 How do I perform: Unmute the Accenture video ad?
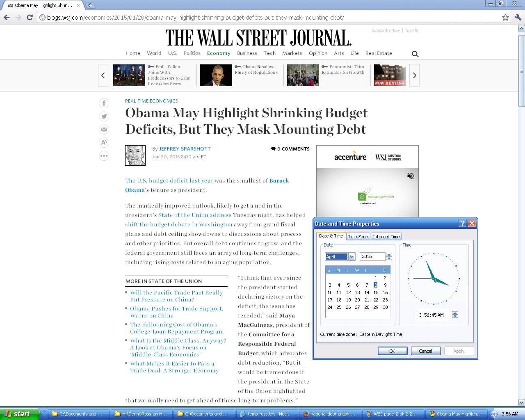pos(410,176)
